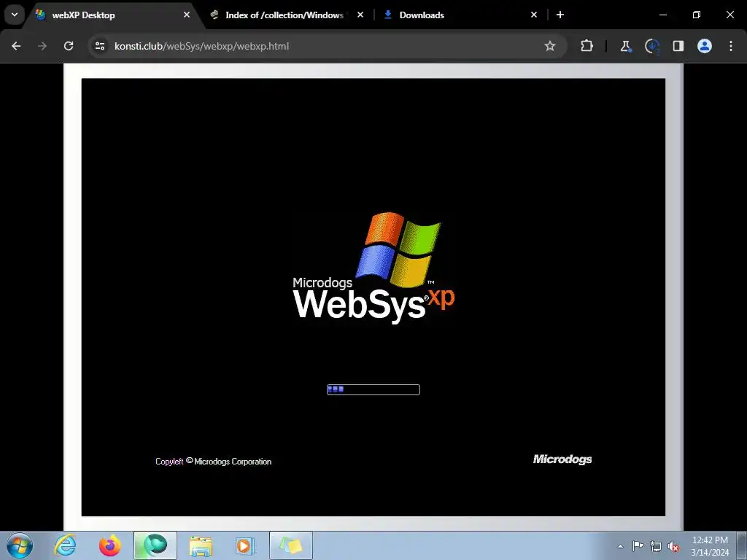Open Chrome three-dot menu
This screenshot has width=747, height=560.
coord(731,46)
